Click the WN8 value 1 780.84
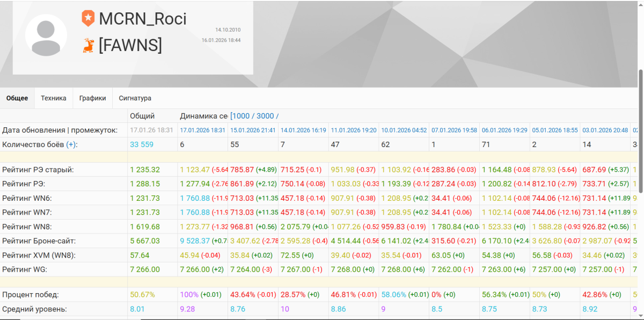644x320 pixels. pos(447,227)
